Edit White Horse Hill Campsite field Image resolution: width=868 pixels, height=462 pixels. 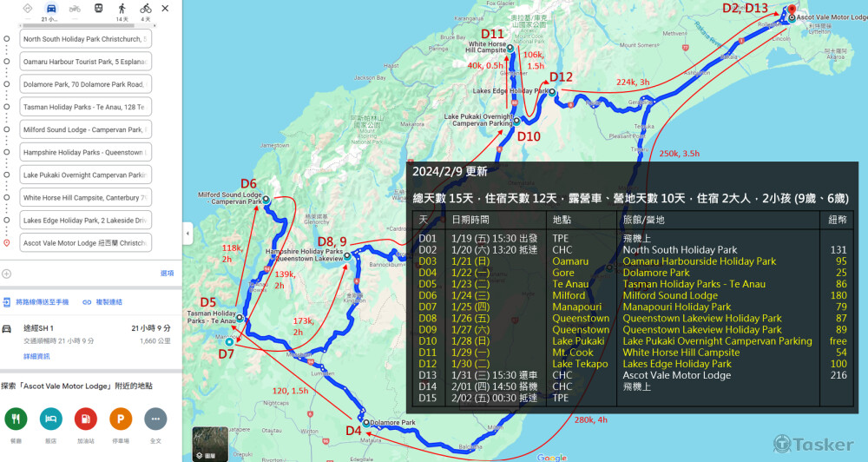point(86,198)
